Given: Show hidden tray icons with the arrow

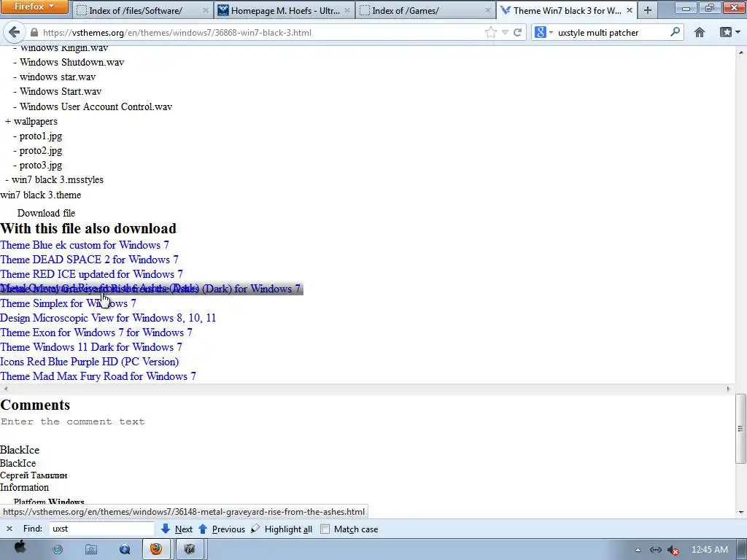Looking at the screenshot, I should coord(638,550).
